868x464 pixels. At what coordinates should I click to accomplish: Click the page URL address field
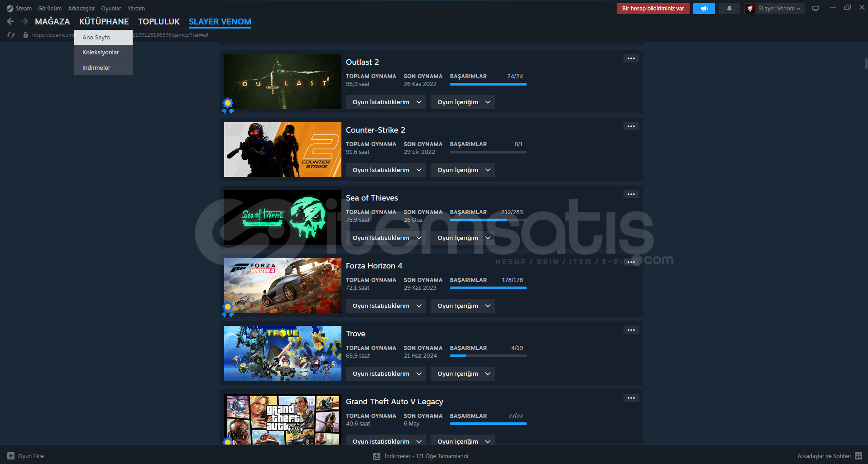pyautogui.click(x=120, y=35)
